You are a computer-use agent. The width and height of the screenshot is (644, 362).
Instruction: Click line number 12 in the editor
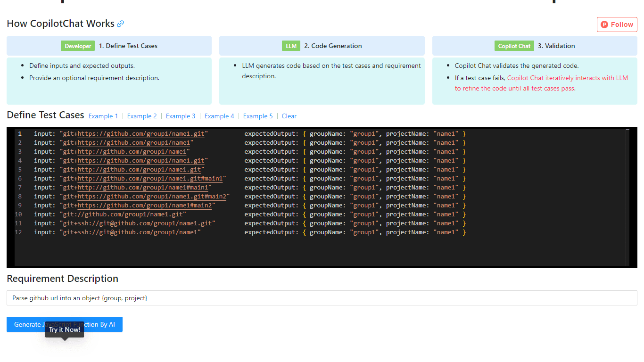[x=18, y=232]
